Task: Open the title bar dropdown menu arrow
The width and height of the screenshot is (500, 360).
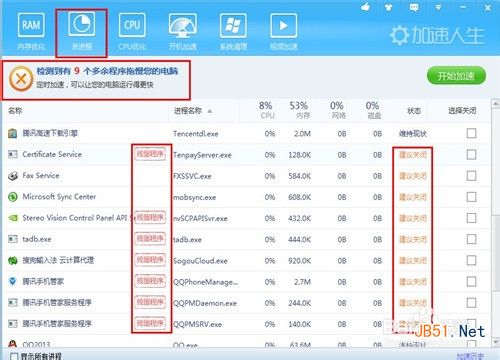Action: click(x=438, y=7)
